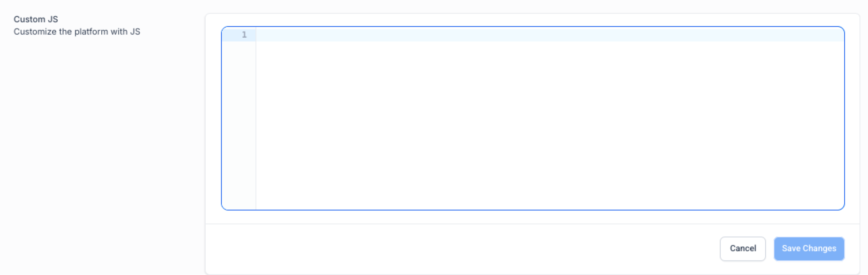Discard edits using the Cancel button
This screenshot has height=275, width=868.
tap(743, 248)
